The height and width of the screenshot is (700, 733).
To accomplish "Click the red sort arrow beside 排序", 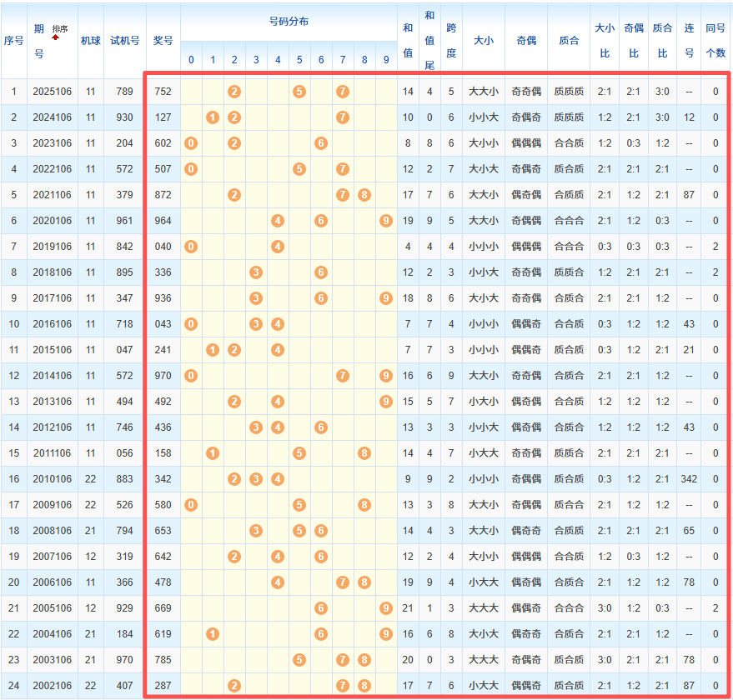I will coord(56,37).
